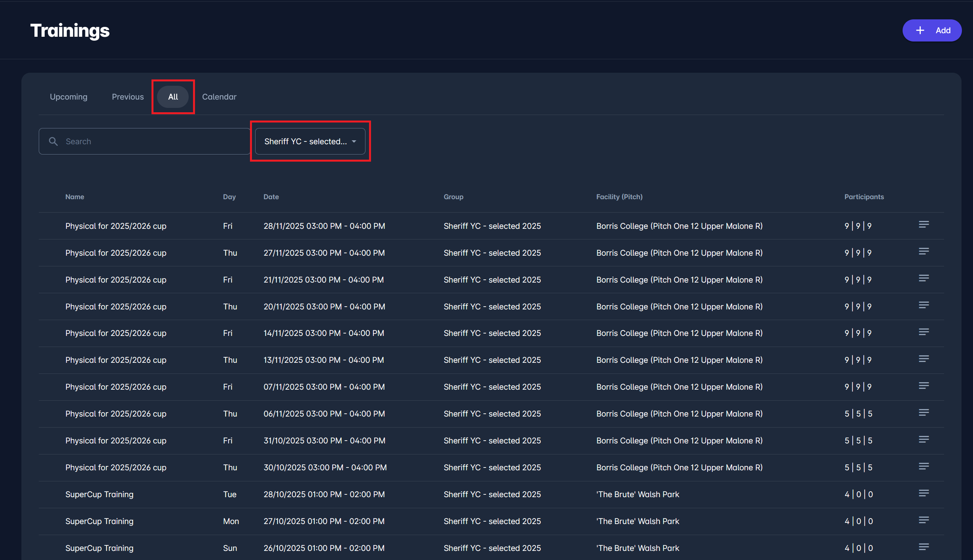This screenshot has width=973, height=560.
Task: Open row menu for 27/11/2025 training
Action: tap(924, 252)
